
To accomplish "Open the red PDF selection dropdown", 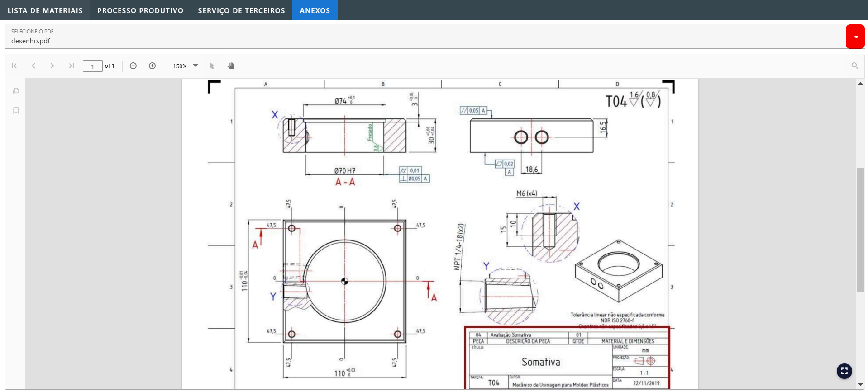I will [x=855, y=37].
